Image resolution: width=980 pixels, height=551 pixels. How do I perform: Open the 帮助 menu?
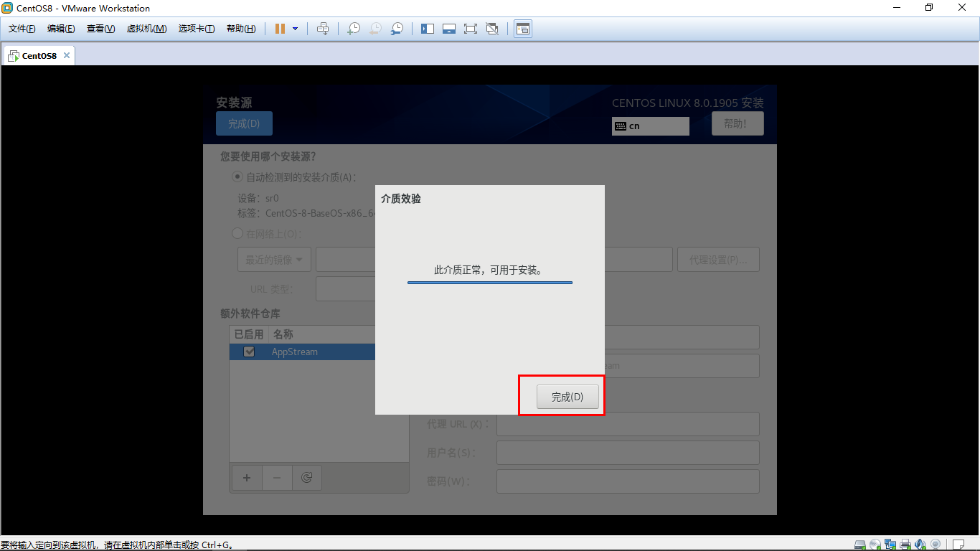click(241, 29)
